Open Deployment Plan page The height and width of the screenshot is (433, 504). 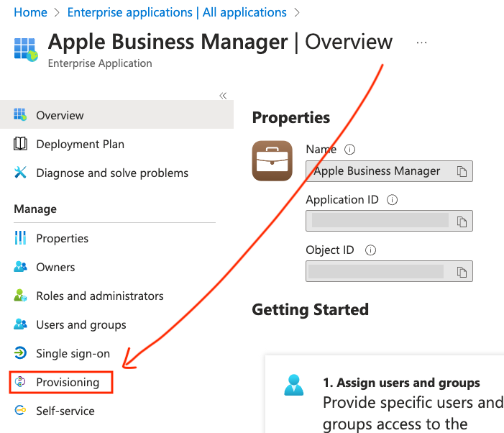80,144
